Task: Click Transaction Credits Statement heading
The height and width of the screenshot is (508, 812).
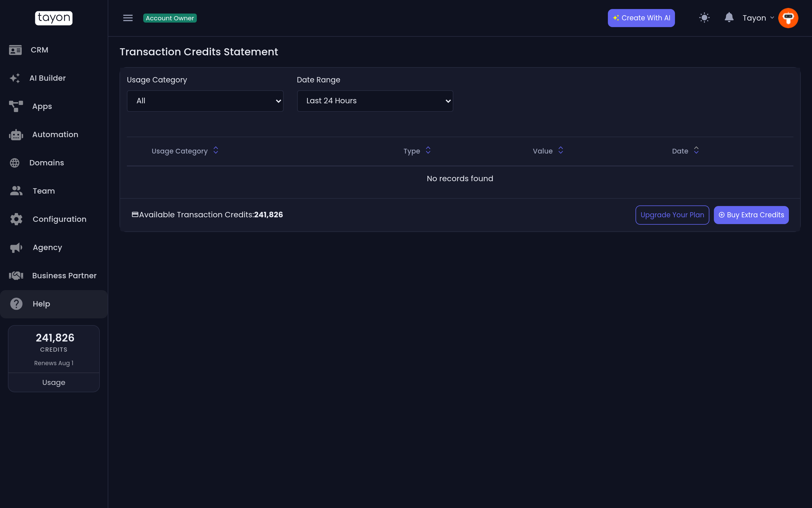Action: 199,52
